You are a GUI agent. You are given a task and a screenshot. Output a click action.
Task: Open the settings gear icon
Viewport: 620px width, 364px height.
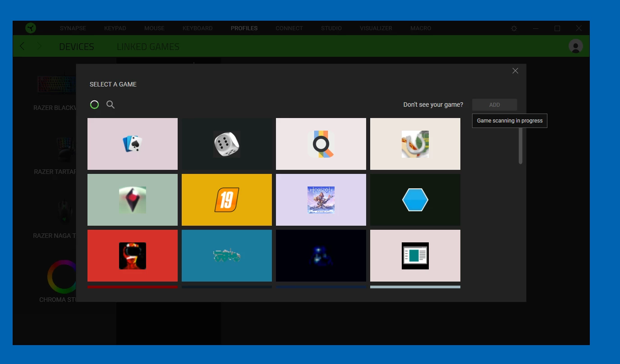[514, 28]
